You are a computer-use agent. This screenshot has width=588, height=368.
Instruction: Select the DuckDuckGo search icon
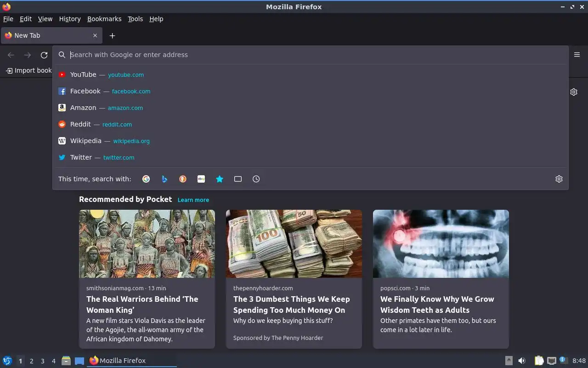click(x=183, y=179)
